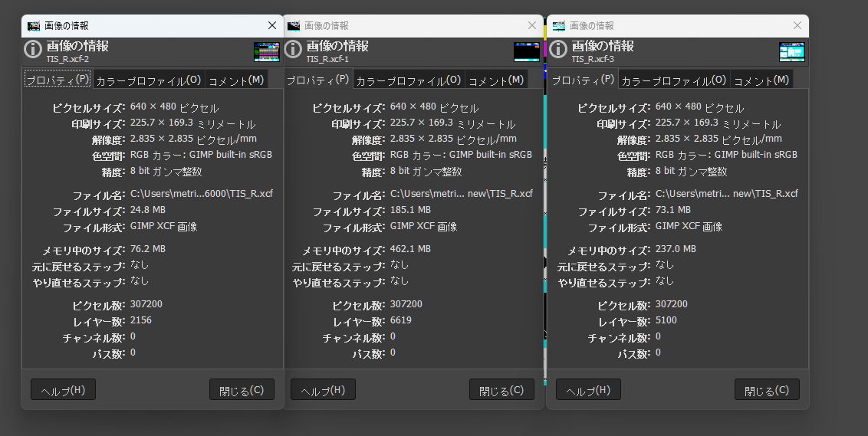The image size is (868, 436).
Task: Click the image thumbnail in the TIS_R.xcf-2 dialog
Action: [267, 52]
